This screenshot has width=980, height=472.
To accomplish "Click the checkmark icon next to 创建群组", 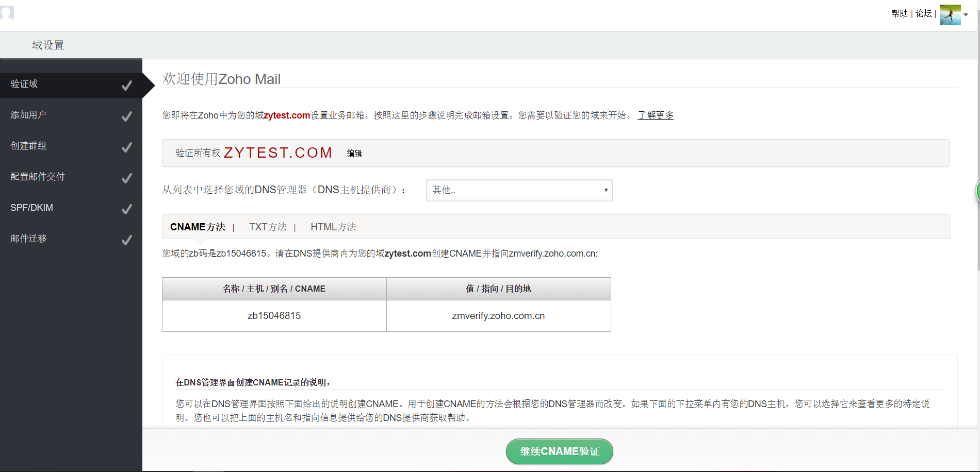I will (126, 147).
